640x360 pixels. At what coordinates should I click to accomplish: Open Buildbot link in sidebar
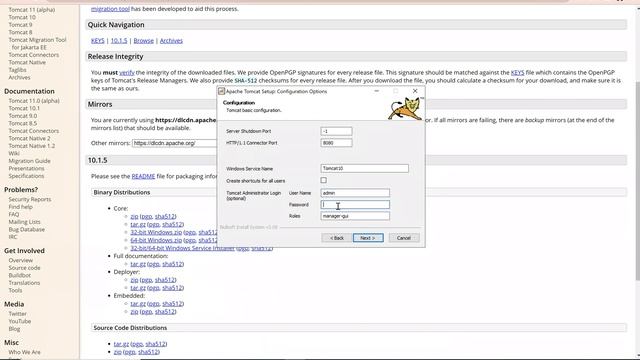coord(20,275)
